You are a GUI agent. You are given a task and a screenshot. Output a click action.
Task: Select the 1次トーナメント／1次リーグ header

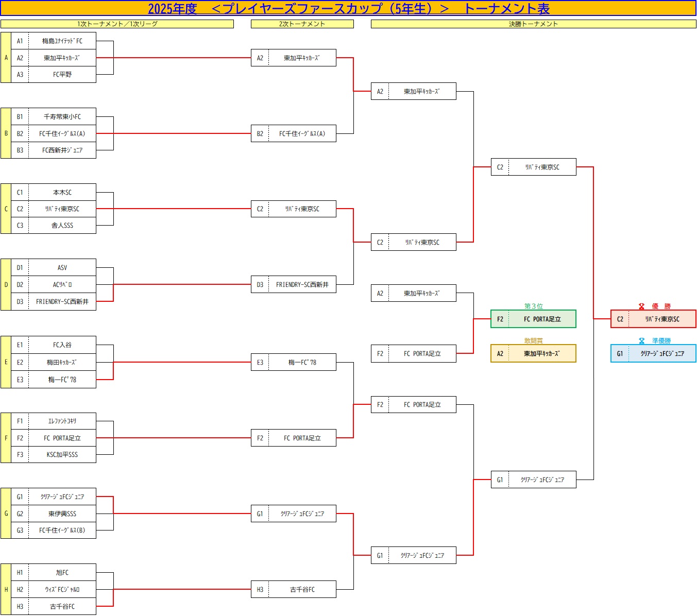[x=117, y=24]
